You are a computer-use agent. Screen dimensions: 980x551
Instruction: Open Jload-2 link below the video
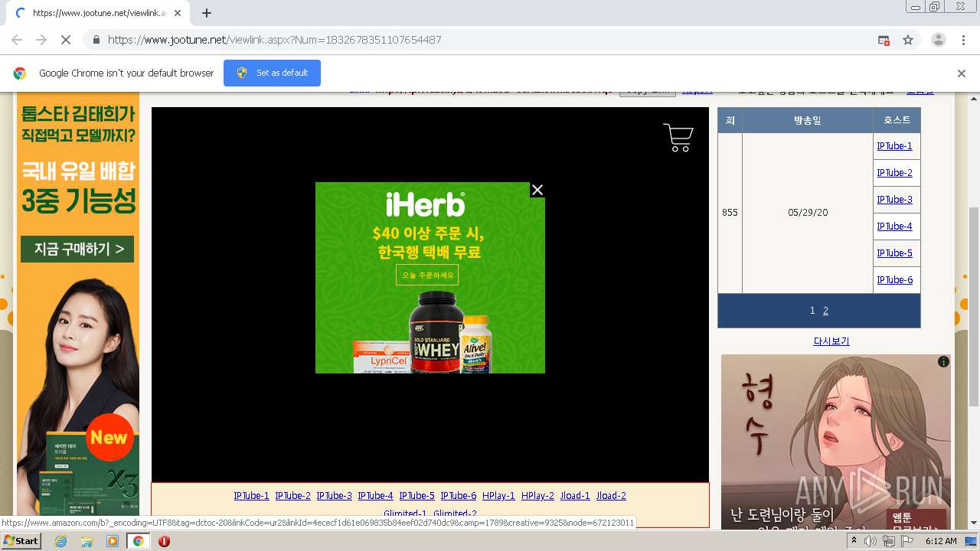[x=611, y=496]
